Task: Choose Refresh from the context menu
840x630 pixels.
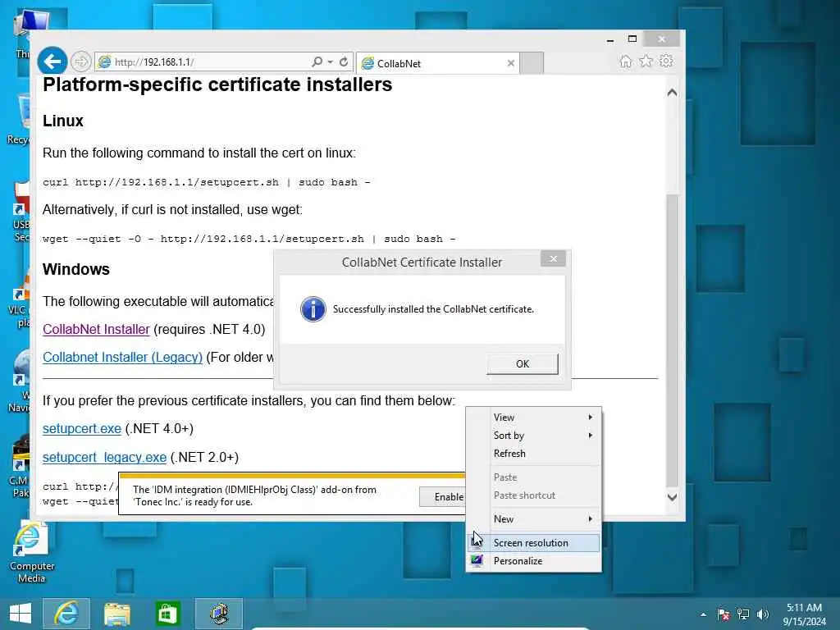Action: tap(533, 454)
